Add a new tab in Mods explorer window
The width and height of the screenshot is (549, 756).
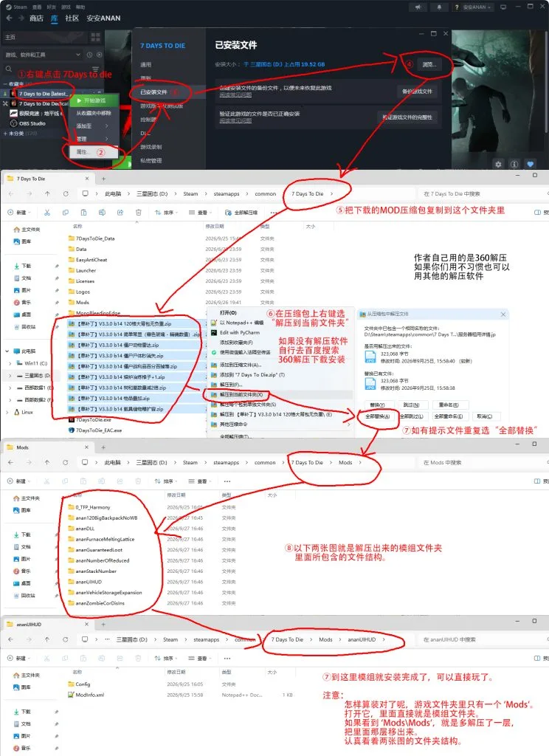tap(103, 447)
